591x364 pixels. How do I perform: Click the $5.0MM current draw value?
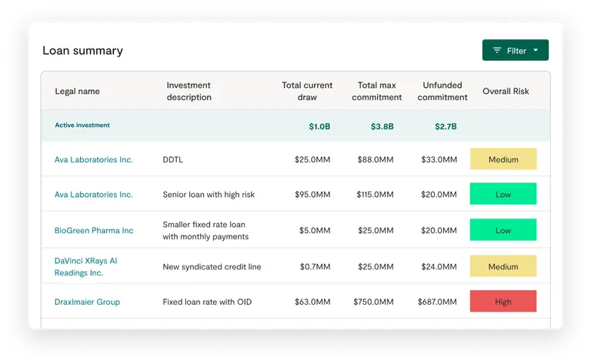click(x=315, y=231)
